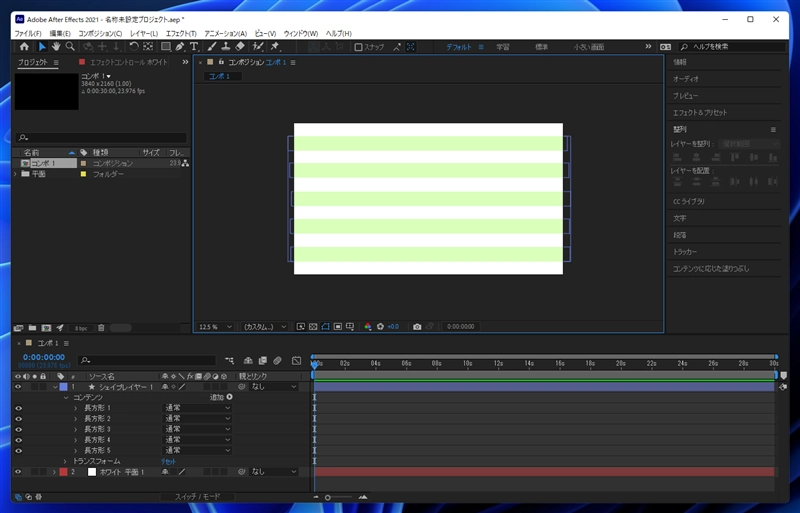Image resolution: width=800 pixels, height=513 pixels.
Task: Click the リセット link for transform
Action: coord(169,461)
